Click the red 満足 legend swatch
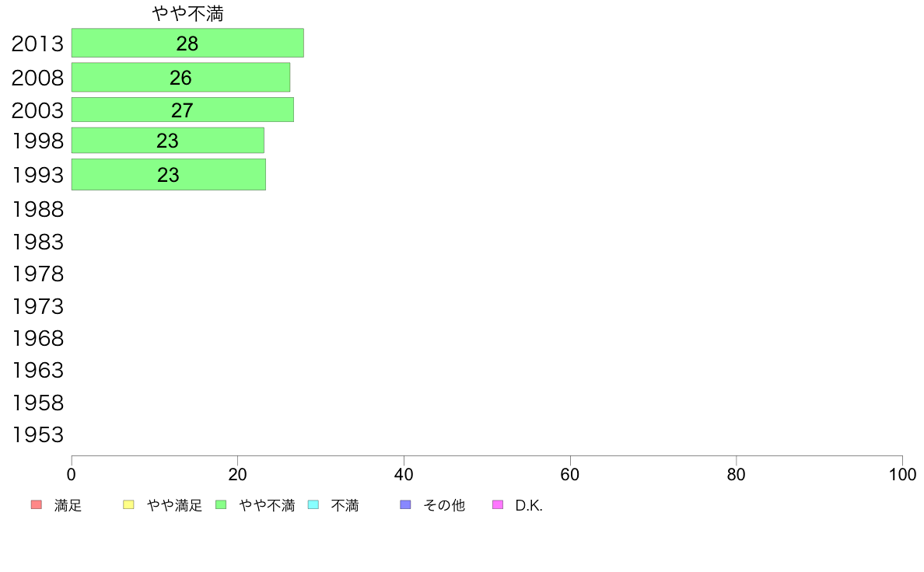 36,505
